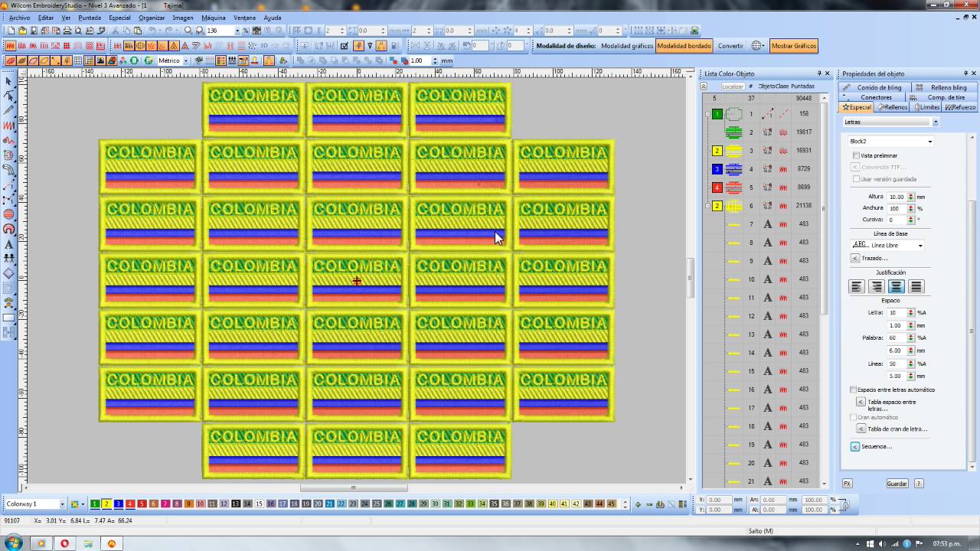Select the arrow selection tool in left toolbox
Screen dimensions: 980x551
tap(9, 81)
